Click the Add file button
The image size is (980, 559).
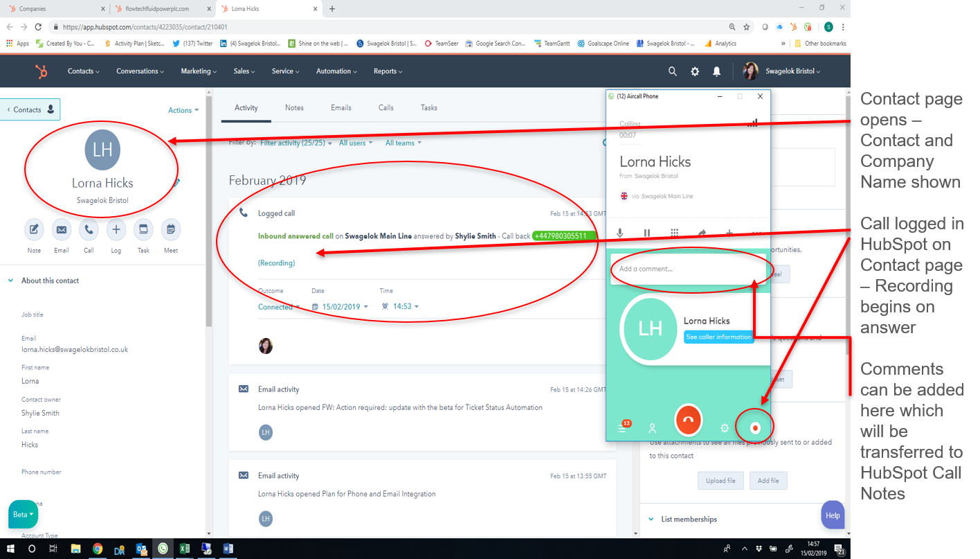click(768, 481)
